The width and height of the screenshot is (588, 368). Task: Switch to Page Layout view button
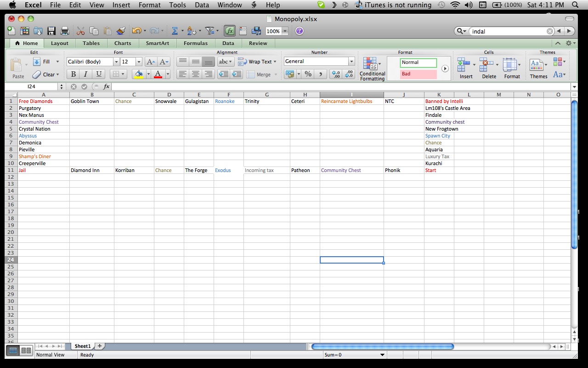[x=26, y=351]
